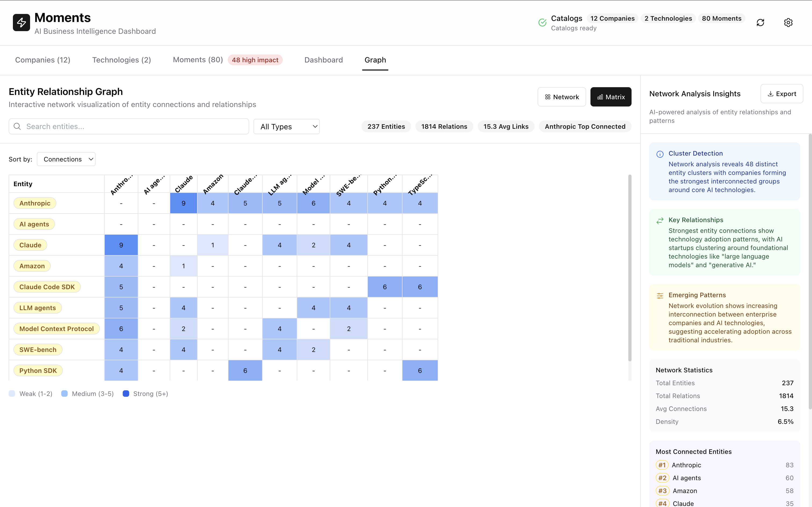Click the Export button

782,94
